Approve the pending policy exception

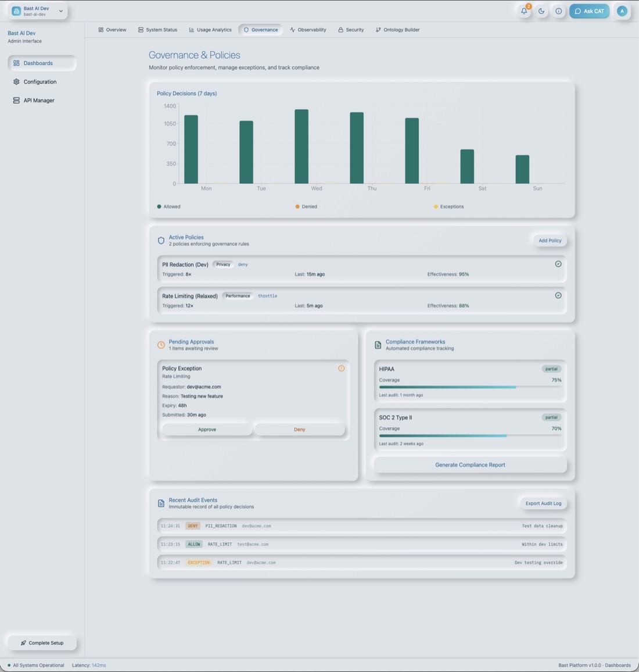pyautogui.click(x=207, y=430)
